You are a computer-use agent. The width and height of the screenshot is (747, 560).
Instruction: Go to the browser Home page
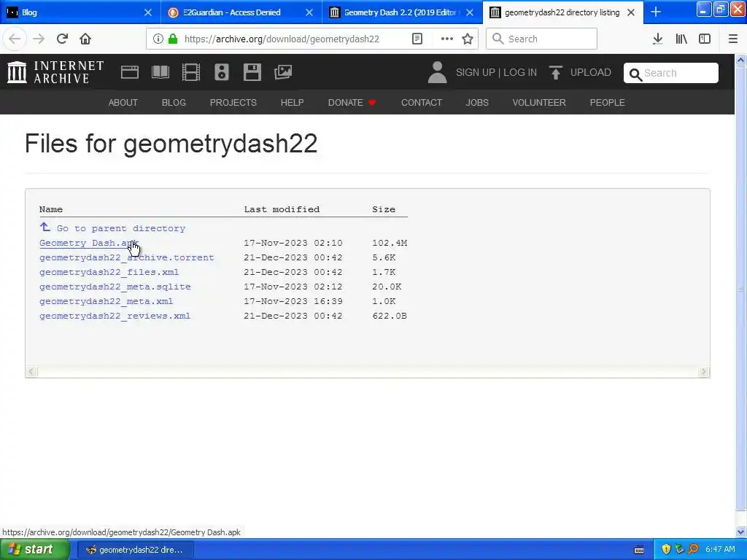click(85, 39)
